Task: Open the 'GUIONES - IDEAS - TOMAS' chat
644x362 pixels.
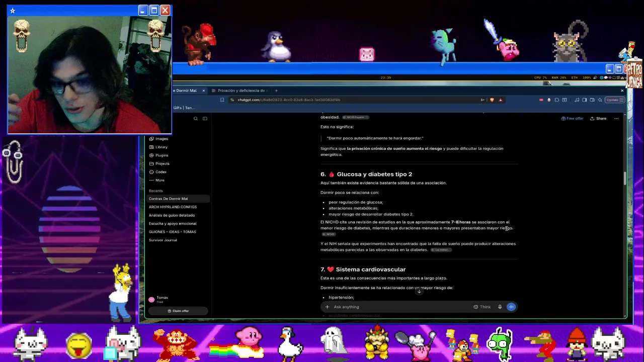Action: 178,232
